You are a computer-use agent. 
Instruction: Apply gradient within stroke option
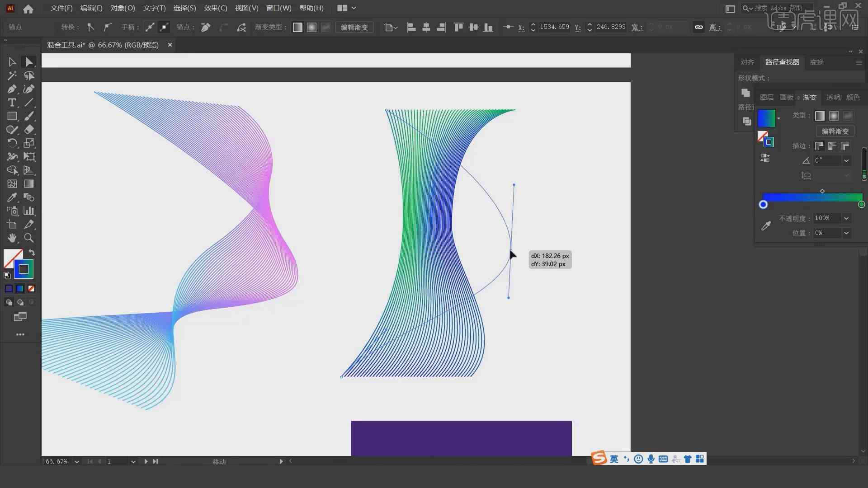click(x=819, y=146)
